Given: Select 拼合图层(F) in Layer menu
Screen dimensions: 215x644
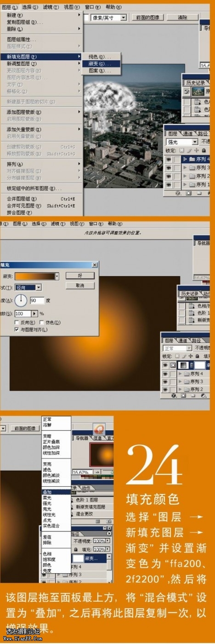Looking at the screenshot, I should click(42, 213).
